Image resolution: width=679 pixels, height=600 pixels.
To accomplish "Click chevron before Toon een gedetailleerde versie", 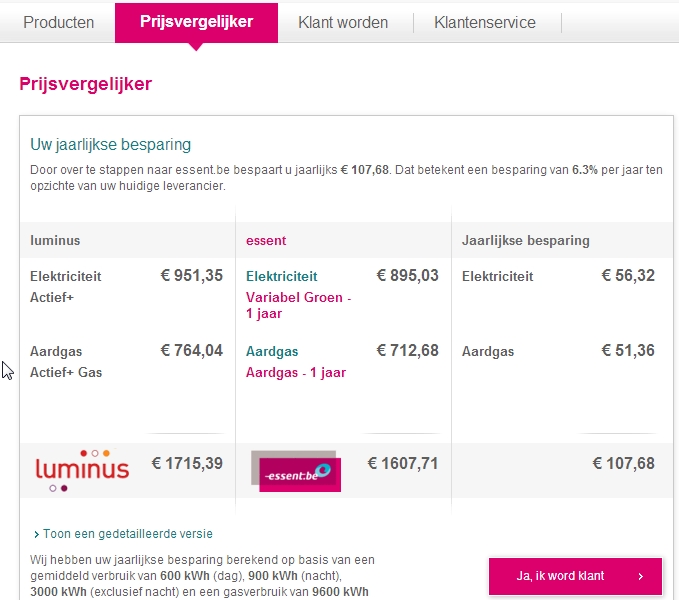I will click(x=36, y=535).
